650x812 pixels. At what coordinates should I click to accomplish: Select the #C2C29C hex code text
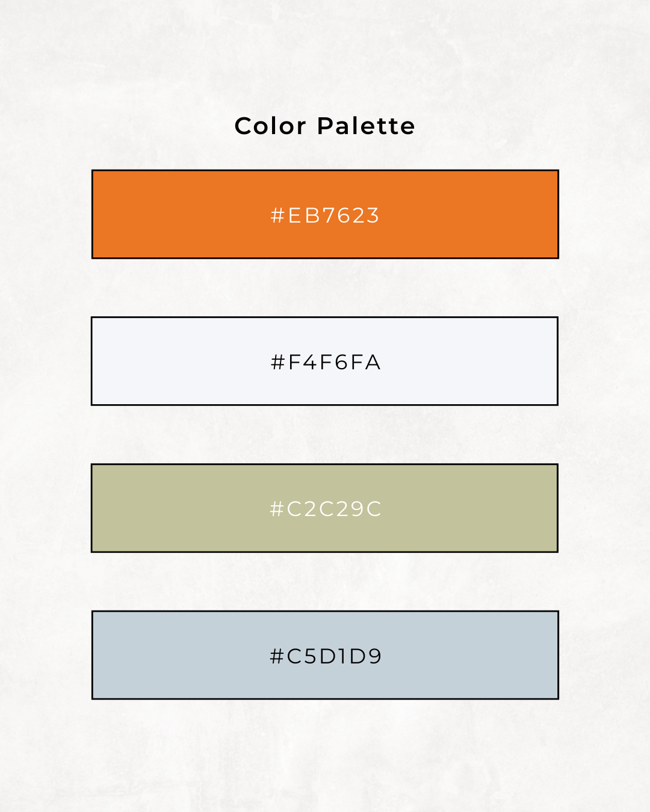[x=326, y=509]
